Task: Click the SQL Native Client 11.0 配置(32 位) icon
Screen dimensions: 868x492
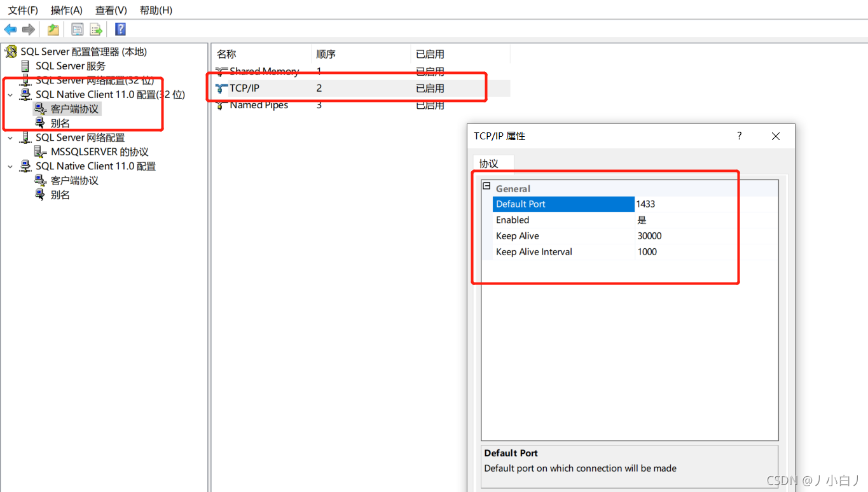Action: [25, 94]
